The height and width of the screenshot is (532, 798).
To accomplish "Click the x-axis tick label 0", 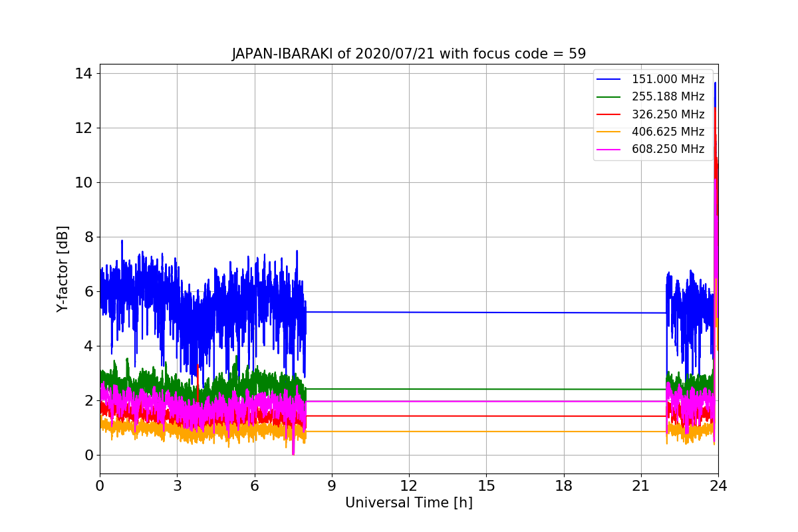I will click(100, 486).
